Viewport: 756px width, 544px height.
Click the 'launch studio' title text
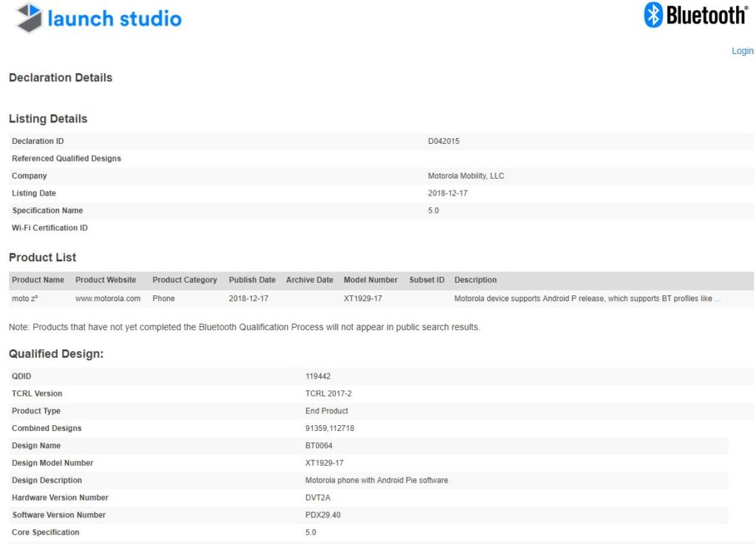pos(114,18)
